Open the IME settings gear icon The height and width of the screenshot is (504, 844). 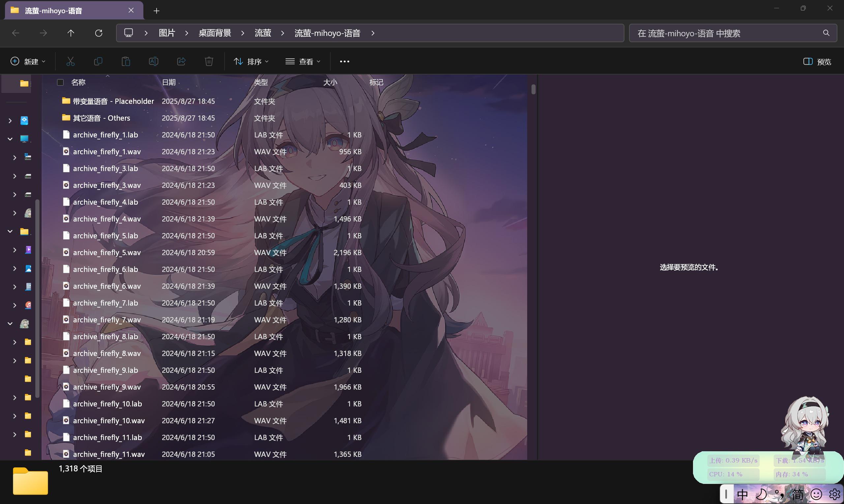(x=834, y=494)
